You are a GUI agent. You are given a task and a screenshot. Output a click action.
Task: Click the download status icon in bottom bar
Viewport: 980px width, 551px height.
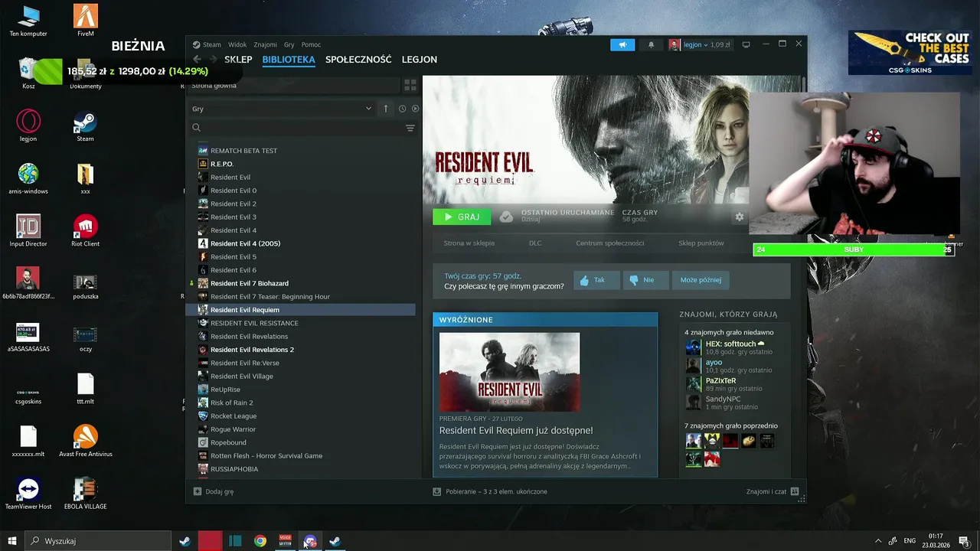[436, 491]
